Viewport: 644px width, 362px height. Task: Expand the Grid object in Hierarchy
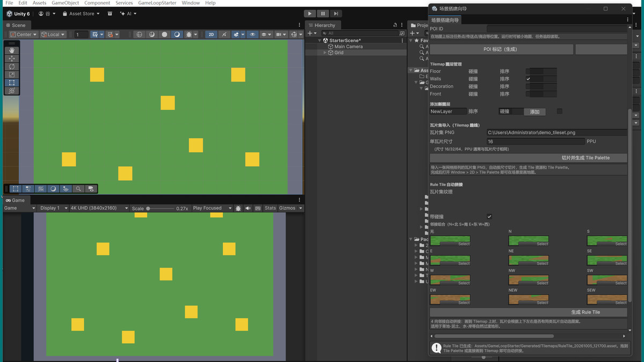click(325, 53)
